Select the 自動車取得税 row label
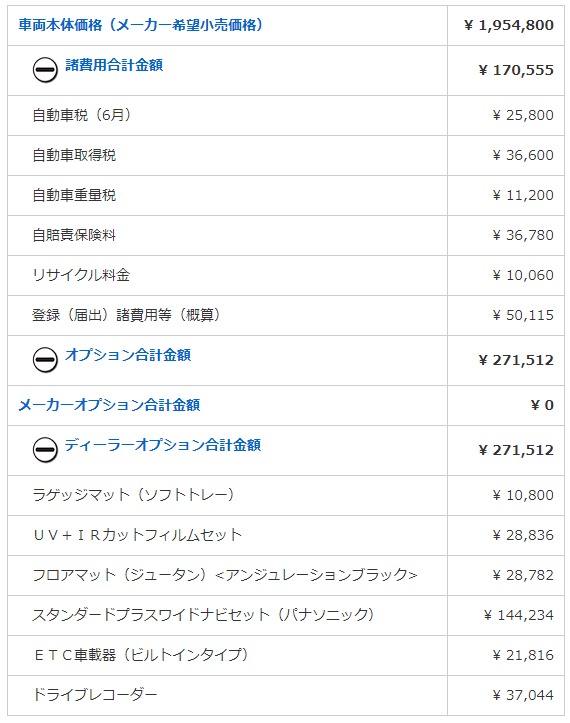The height and width of the screenshot is (723, 570). click(x=74, y=155)
